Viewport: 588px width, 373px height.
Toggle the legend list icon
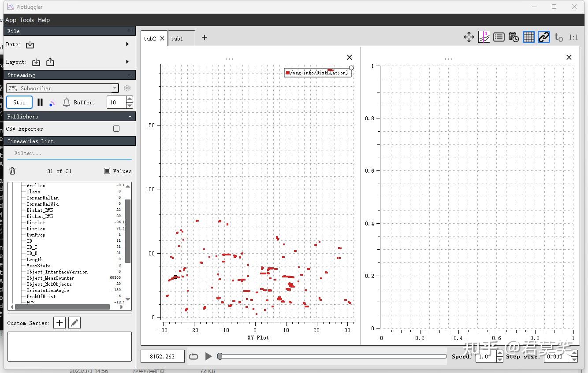(x=499, y=37)
